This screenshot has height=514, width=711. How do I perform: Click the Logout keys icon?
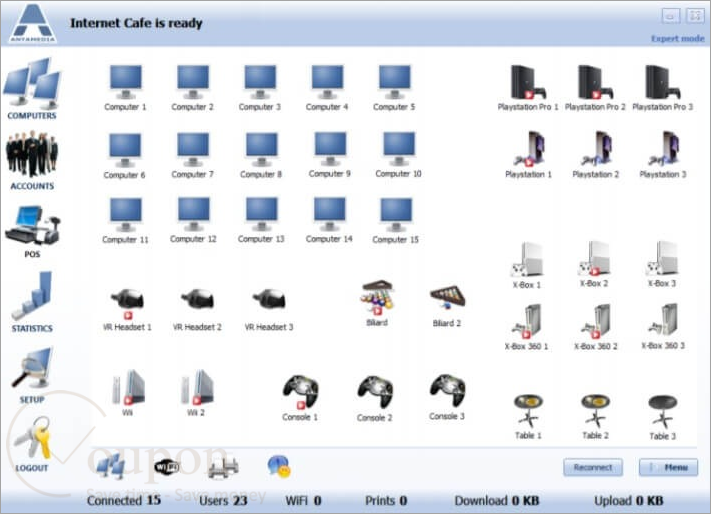pyautogui.click(x=33, y=438)
